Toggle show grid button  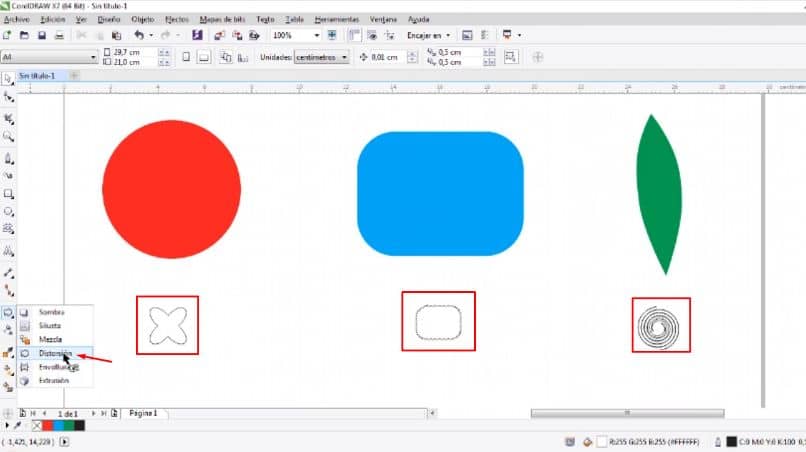(x=372, y=35)
